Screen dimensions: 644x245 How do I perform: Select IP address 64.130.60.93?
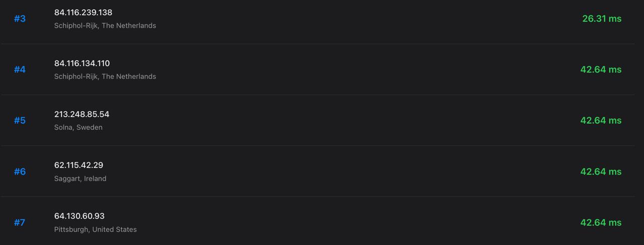(79, 216)
